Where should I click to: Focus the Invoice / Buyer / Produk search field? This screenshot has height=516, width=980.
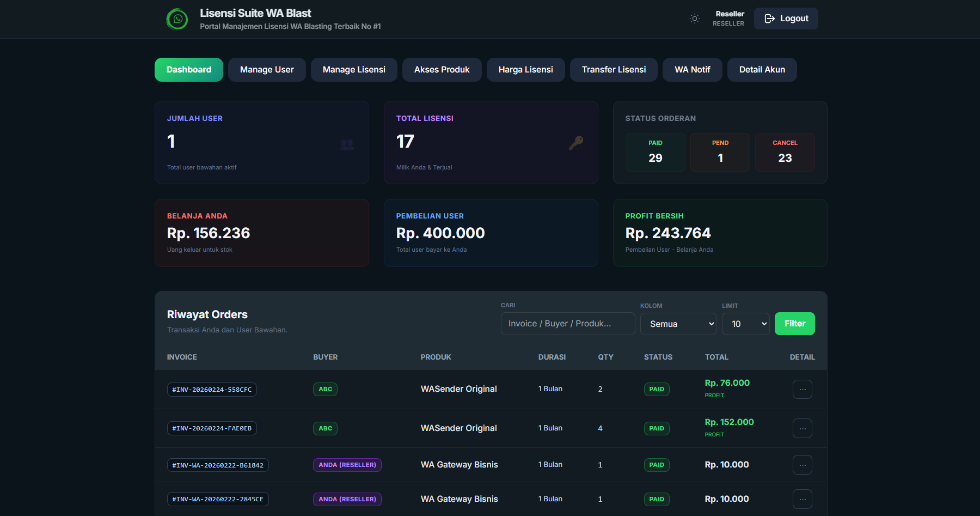[x=567, y=324]
